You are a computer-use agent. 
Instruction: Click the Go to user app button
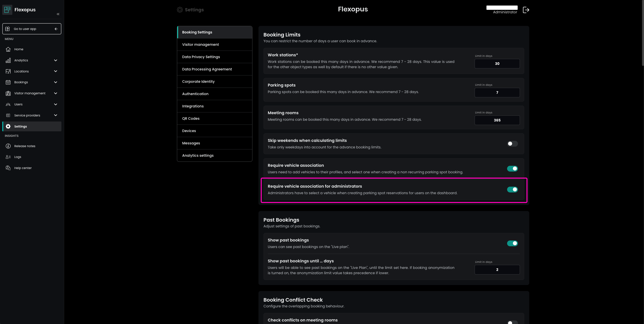point(32,29)
